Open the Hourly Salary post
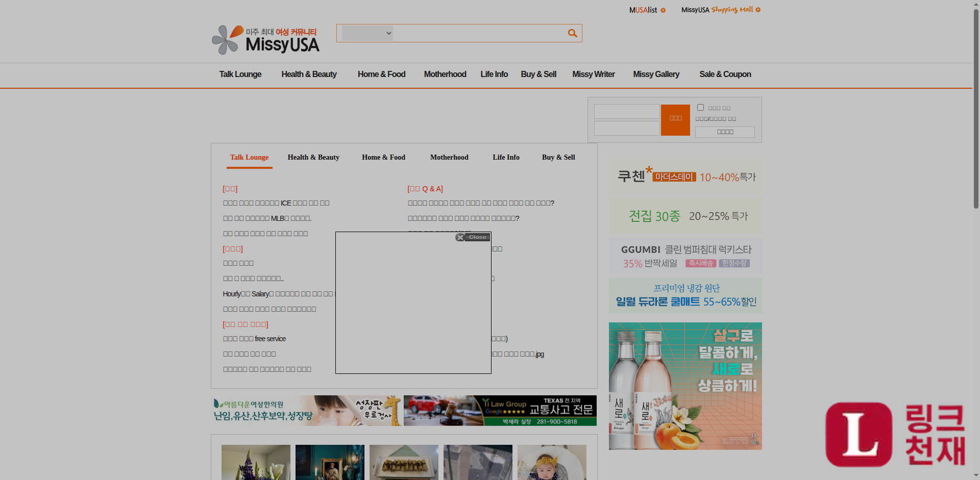The height and width of the screenshot is (480, 980). [x=279, y=294]
